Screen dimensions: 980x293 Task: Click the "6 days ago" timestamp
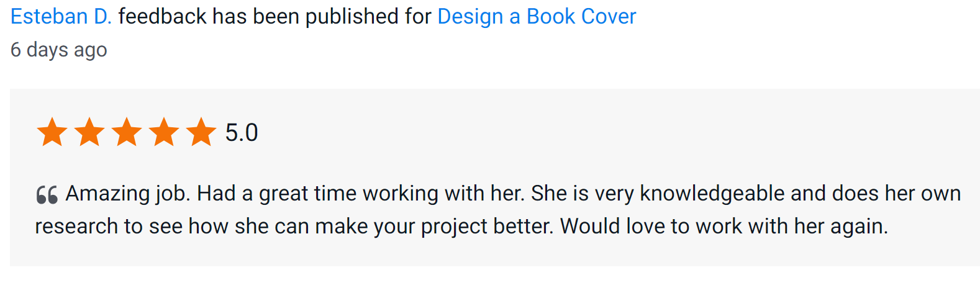(59, 50)
